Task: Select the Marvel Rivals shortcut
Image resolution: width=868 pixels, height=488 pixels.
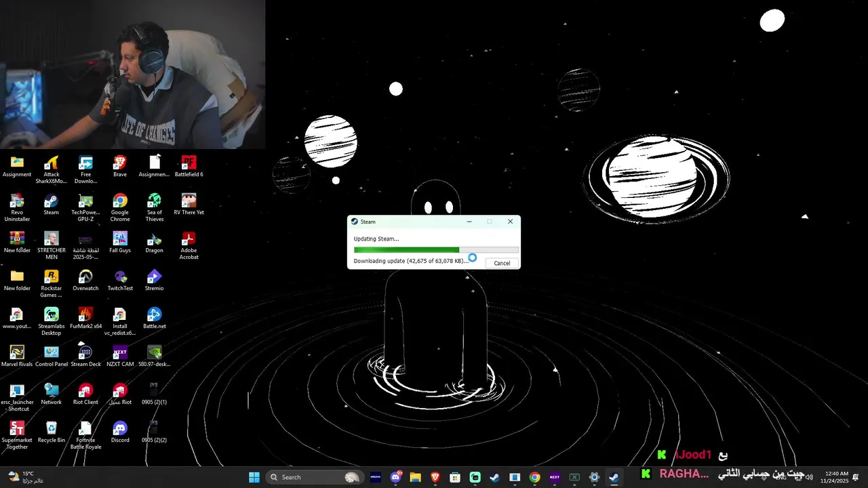Action: pos(17,357)
